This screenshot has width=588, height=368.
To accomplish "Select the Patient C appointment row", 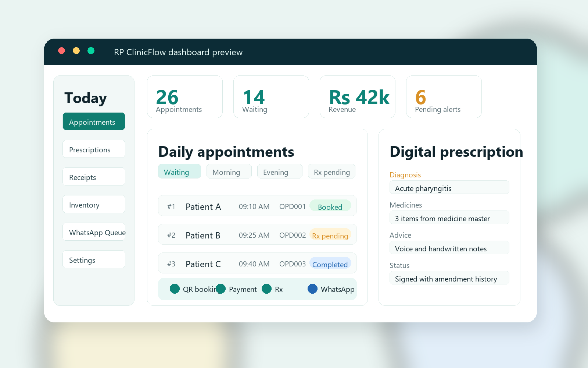I will [257, 263].
